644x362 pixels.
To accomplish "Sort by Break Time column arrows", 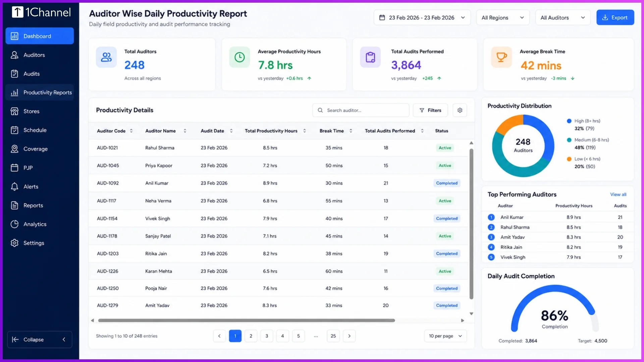I will (351, 131).
